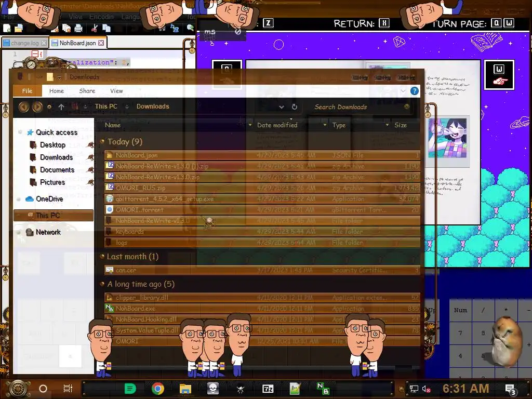The height and width of the screenshot is (399, 532).
Task: Select the NohBoard.json tab in Notepad++
Action: coord(78,43)
